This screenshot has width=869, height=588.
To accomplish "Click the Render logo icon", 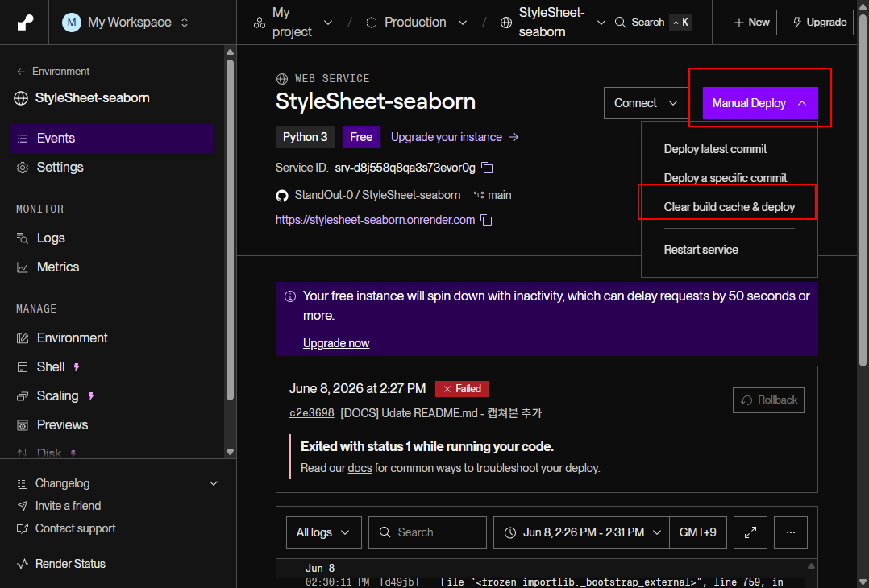I will point(25,22).
